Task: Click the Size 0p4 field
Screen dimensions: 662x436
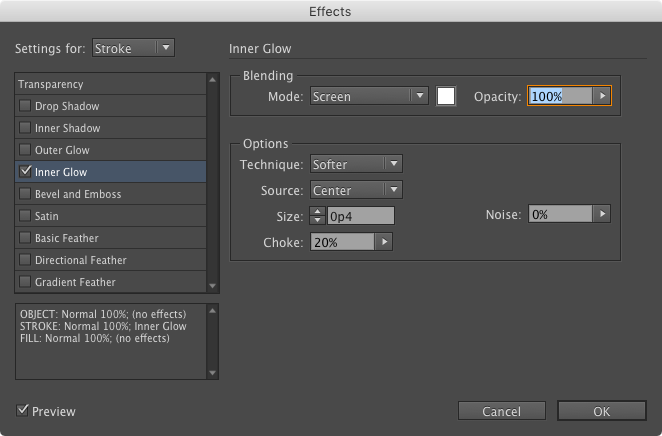Action: 361,216
